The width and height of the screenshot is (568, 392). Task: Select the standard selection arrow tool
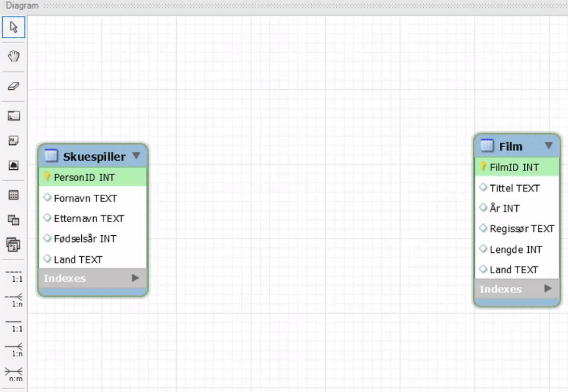click(13, 27)
